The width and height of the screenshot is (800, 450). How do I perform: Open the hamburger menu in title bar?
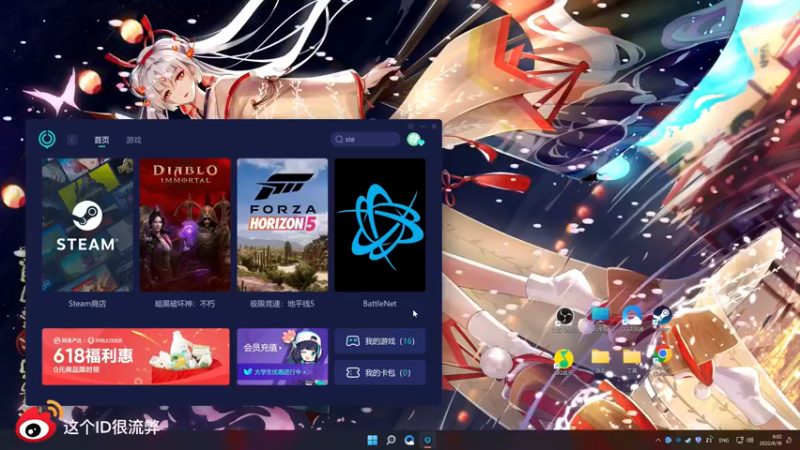coord(411,126)
